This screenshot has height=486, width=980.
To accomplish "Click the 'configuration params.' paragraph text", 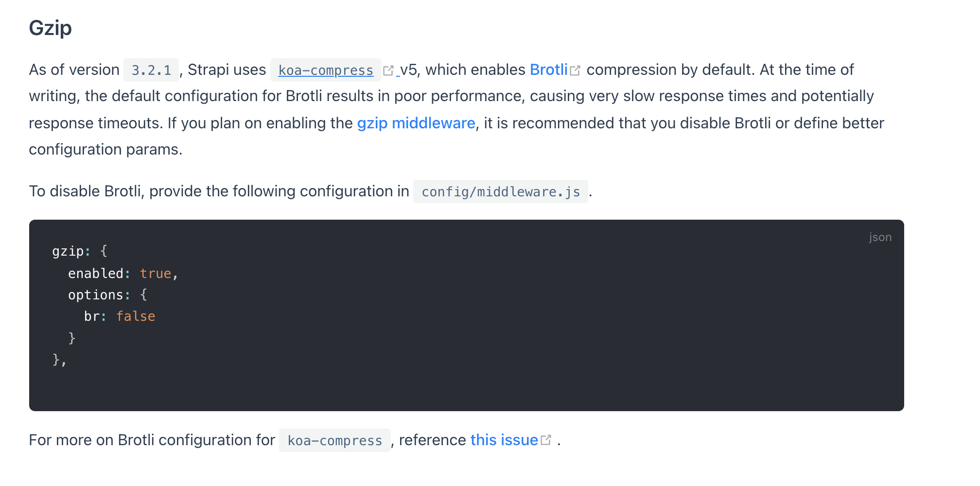I will point(105,149).
